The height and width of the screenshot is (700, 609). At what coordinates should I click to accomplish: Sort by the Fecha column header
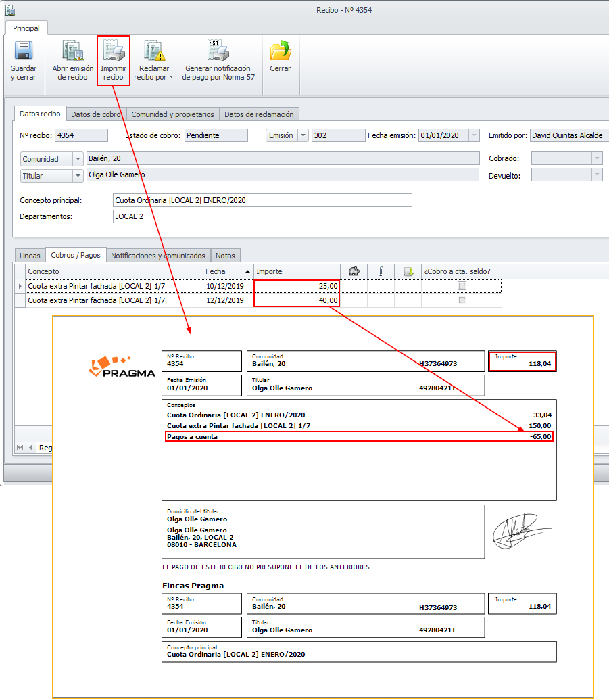228,271
